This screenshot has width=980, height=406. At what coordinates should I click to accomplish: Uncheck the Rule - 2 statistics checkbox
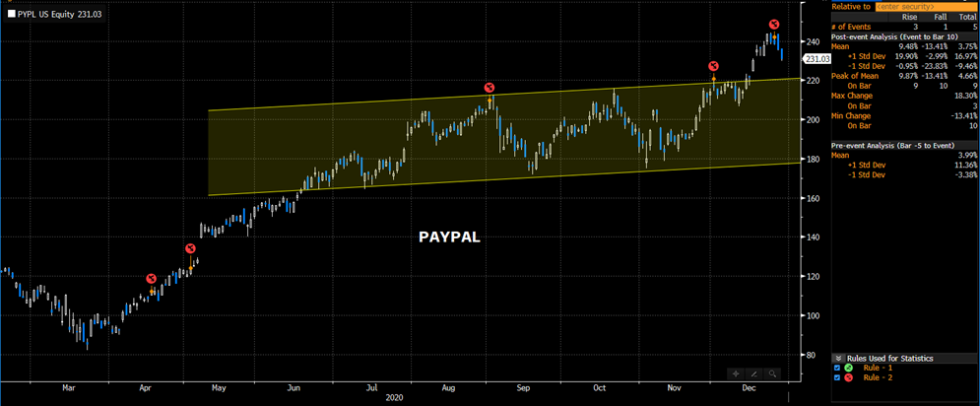click(837, 377)
